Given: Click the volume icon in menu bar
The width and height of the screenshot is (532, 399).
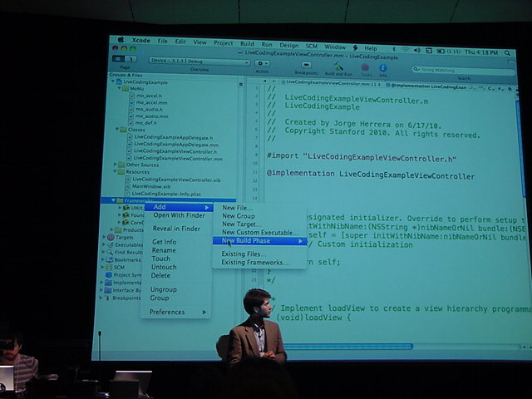Looking at the screenshot, I should [417, 50].
